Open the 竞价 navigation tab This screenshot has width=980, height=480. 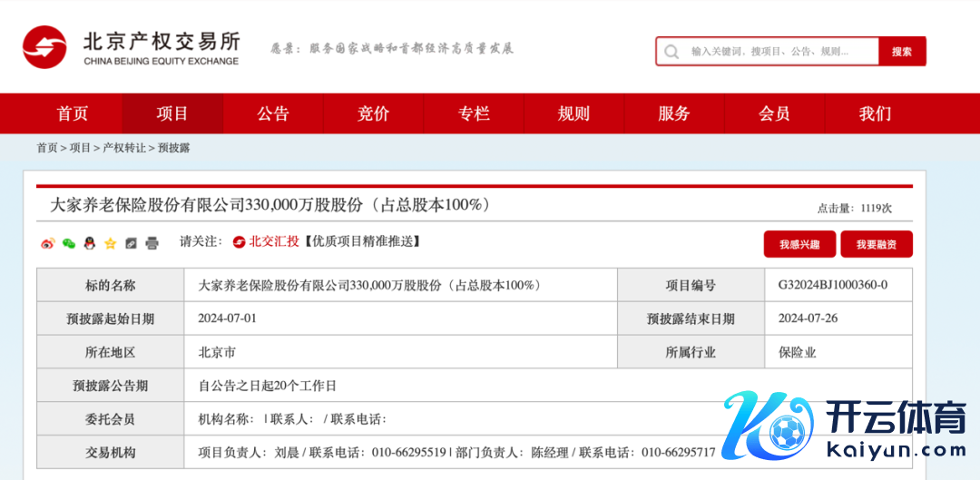pyautogui.click(x=373, y=113)
